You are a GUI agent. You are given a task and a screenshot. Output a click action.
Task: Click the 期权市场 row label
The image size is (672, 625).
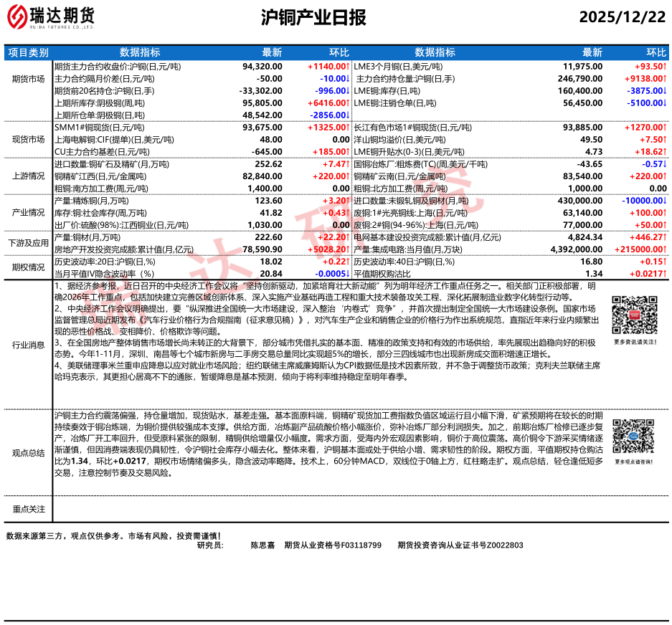[29, 267]
